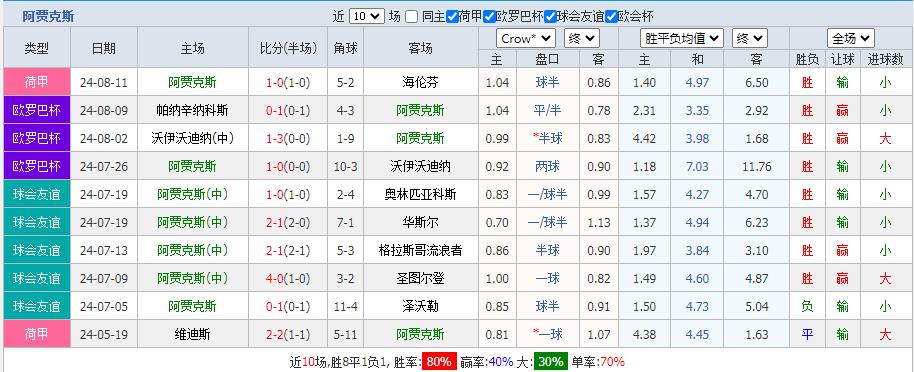914x372 pixels.
Task: Click home team 维迪斯
Action: click(x=192, y=334)
